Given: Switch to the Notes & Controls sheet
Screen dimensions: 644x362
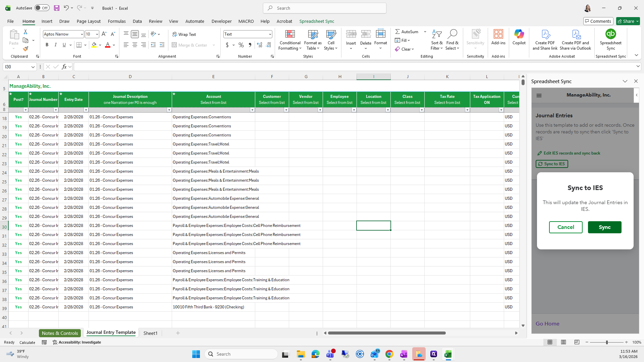Looking at the screenshot, I should click(x=60, y=333).
